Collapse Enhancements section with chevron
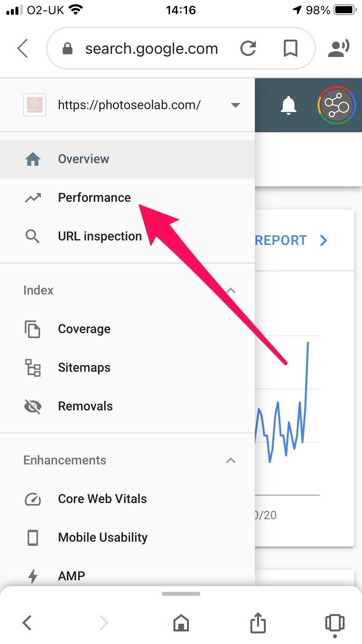Image resolution: width=362 pixels, height=644 pixels. coord(231,461)
